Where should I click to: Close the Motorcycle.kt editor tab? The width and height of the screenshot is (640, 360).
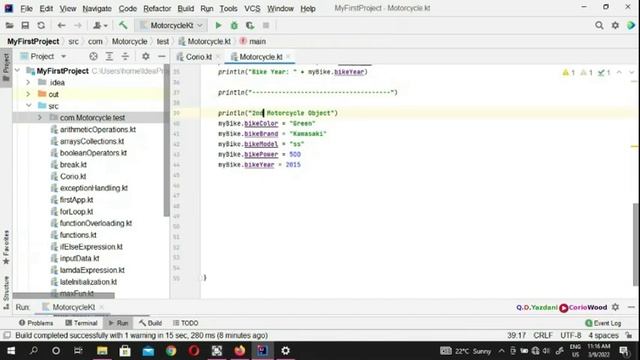pyautogui.click(x=288, y=56)
